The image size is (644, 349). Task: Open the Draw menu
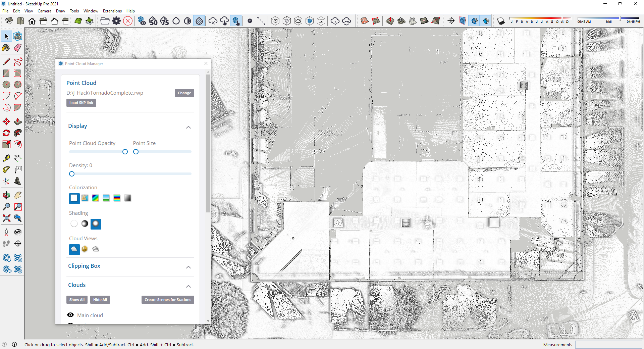tap(60, 11)
